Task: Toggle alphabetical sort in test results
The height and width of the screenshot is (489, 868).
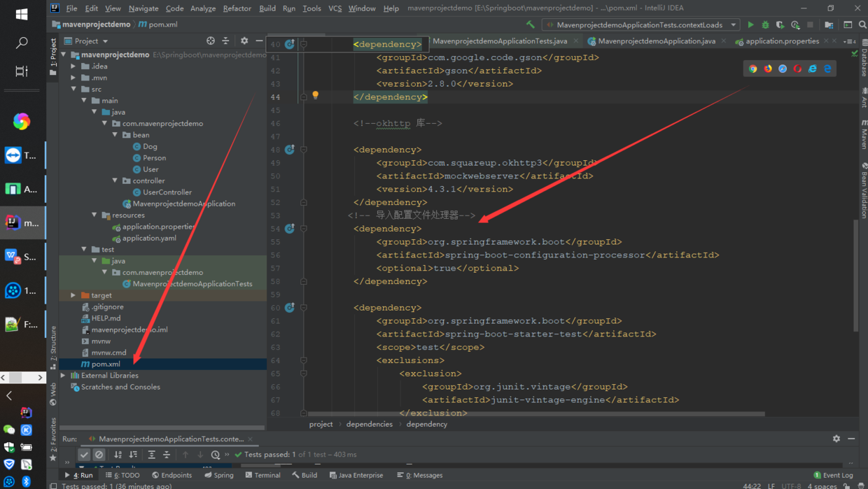Action: (118, 455)
